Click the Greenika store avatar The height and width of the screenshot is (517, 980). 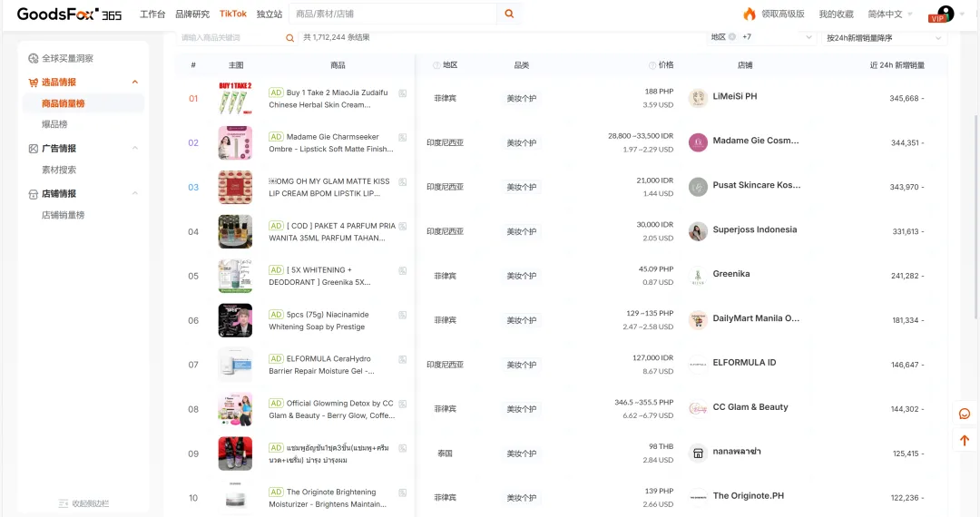pyautogui.click(x=698, y=276)
